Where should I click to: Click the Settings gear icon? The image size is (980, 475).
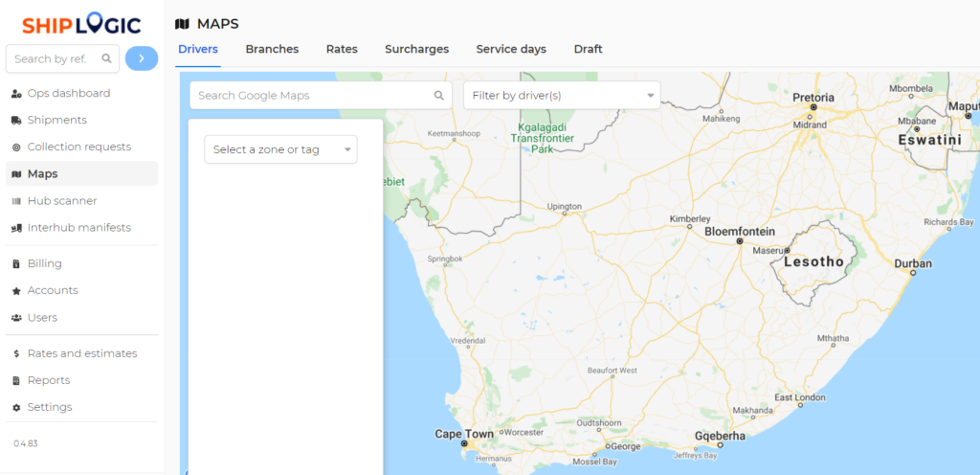[x=16, y=408]
